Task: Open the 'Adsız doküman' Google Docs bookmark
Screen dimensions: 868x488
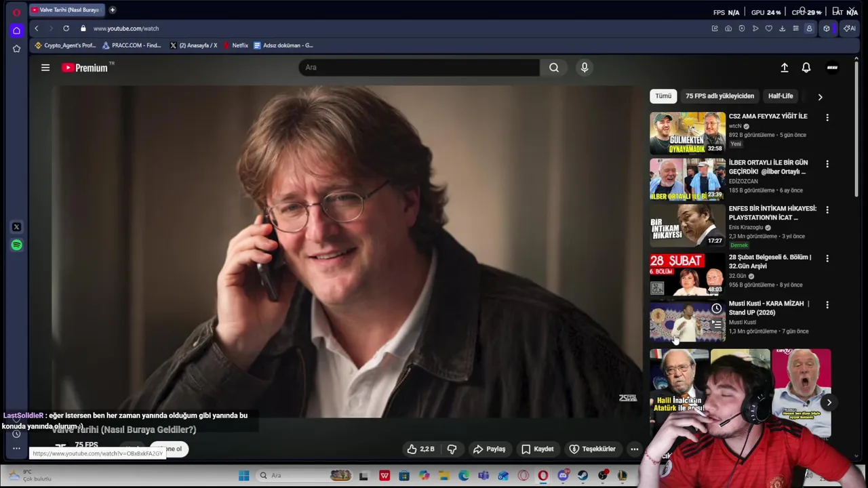Action: [283, 45]
